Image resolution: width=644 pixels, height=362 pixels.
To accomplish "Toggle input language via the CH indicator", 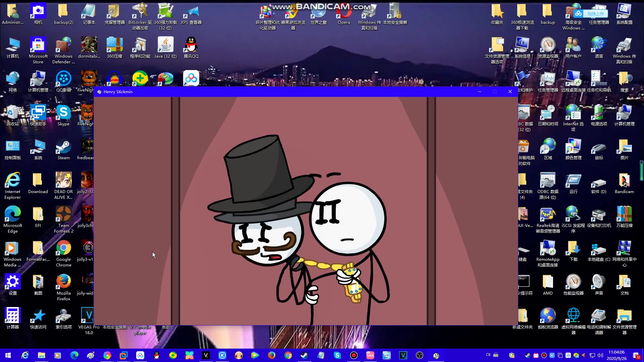I will 488,355.
